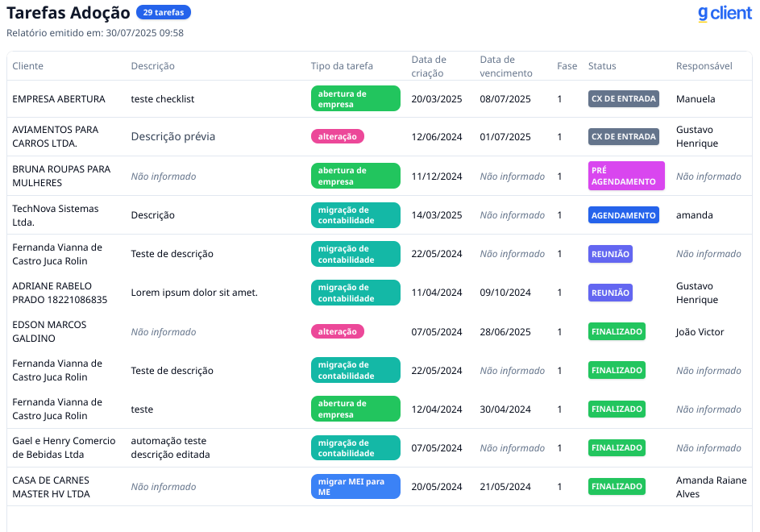The width and height of the screenshot is (760, 532).
Task: Click the Amanda Raiane Alves responsible cell
Action: pos(711,487)
